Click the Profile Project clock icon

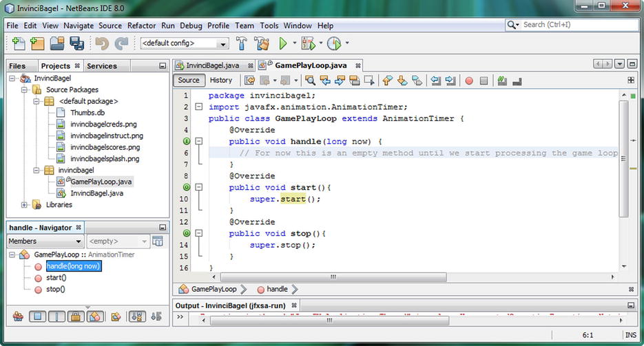pos(334,43)
